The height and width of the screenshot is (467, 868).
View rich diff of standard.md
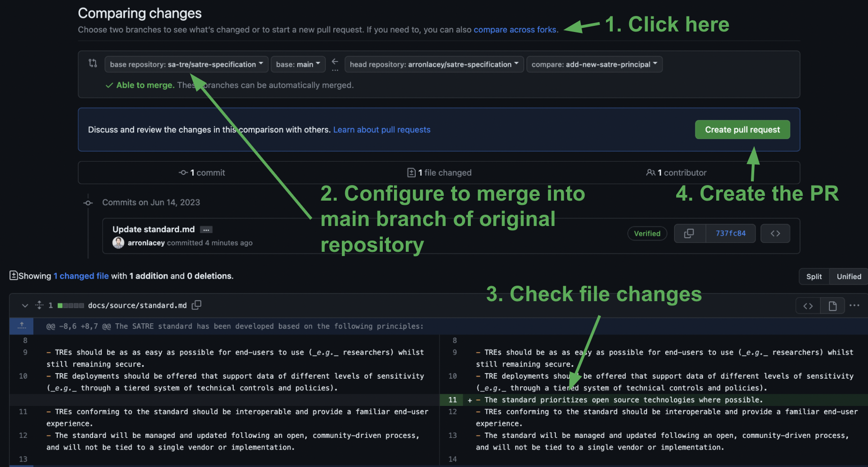pos(833,306)
